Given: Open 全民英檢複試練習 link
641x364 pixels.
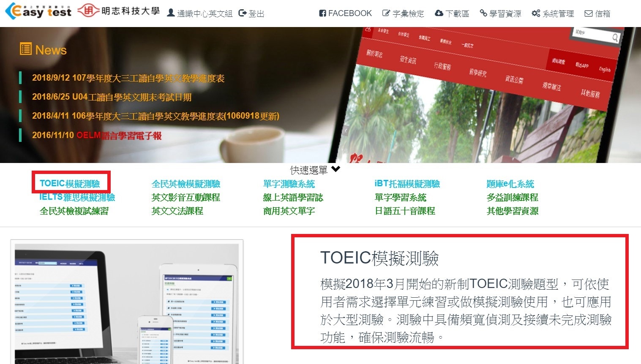Looking at the screenshot, I should 74,211.
